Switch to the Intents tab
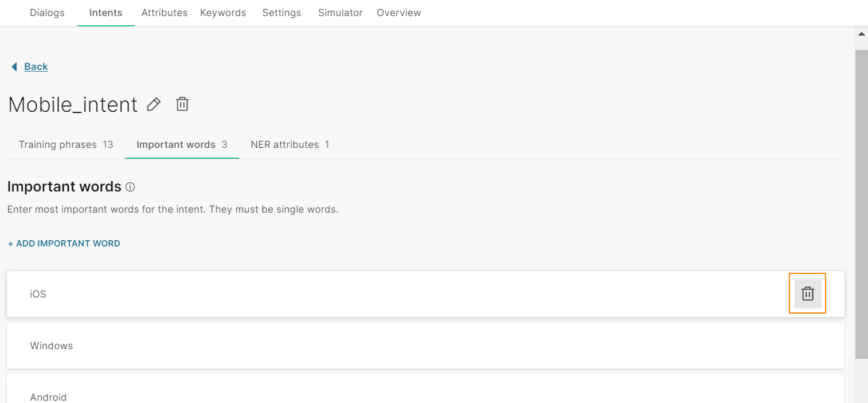The image size is (868, 403). (x=105, y=13)
